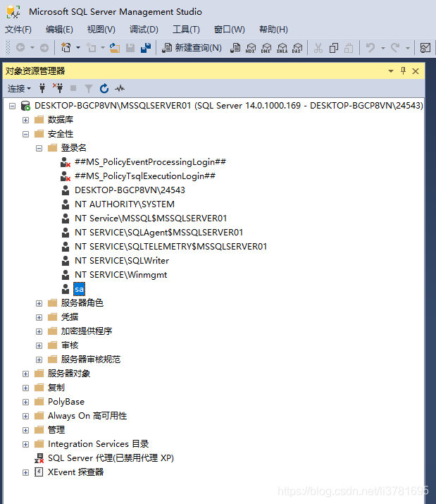
Task: Click the Connect plug icon in Object Explorer
Action: tap(42, 88)
